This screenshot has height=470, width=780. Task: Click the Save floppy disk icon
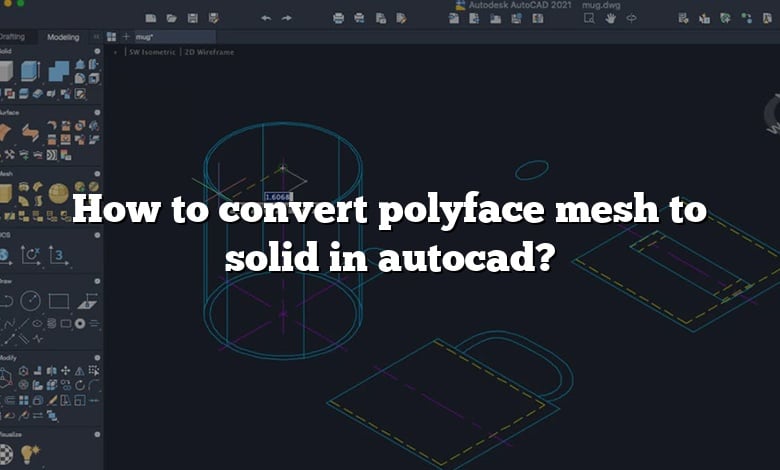(x=193, y=18)
